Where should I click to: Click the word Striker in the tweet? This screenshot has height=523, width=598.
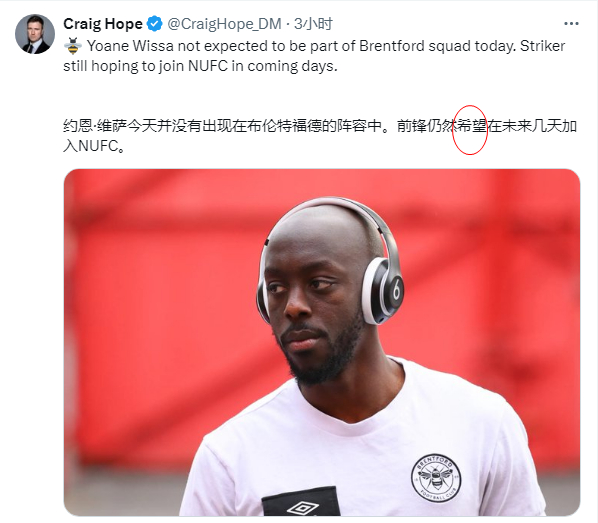point(542,46)
